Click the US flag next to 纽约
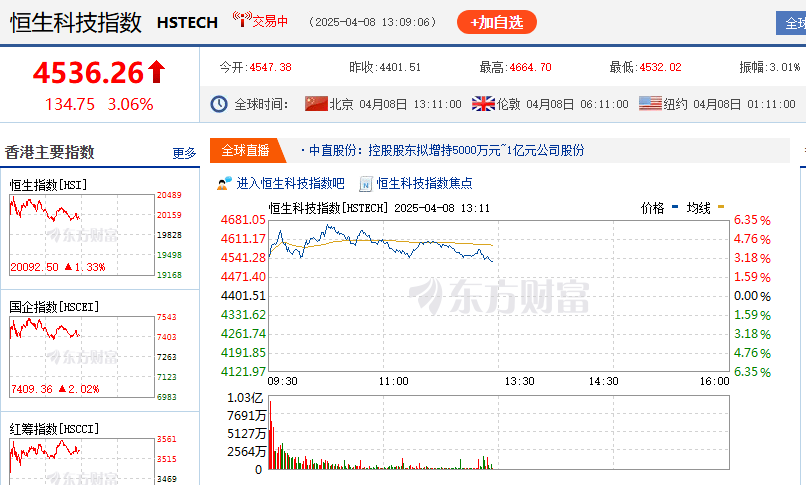The height and width of the screenshot is (485, 806). click(x=650, y=104)
